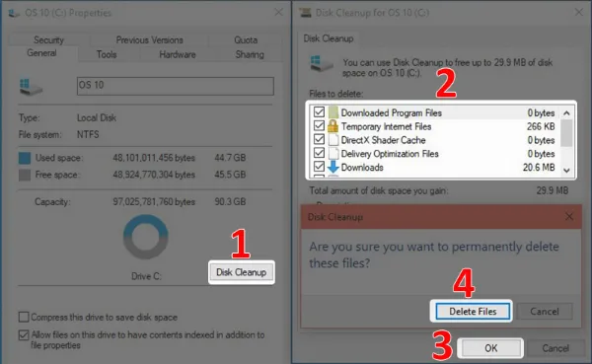Click the scroll down arrow in files list
Viewport: 592px width, 364px height.
tap(566, 171)
